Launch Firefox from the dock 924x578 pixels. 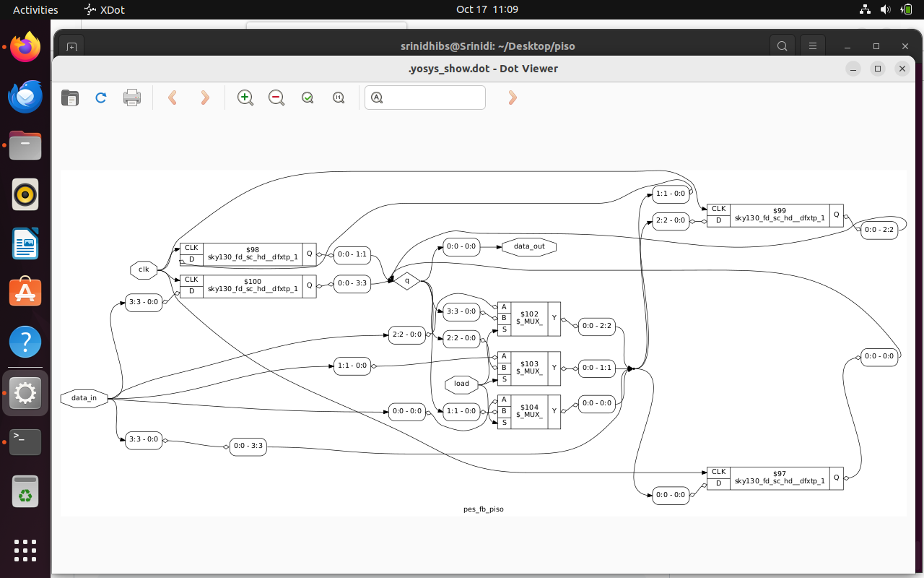point(25,47)
